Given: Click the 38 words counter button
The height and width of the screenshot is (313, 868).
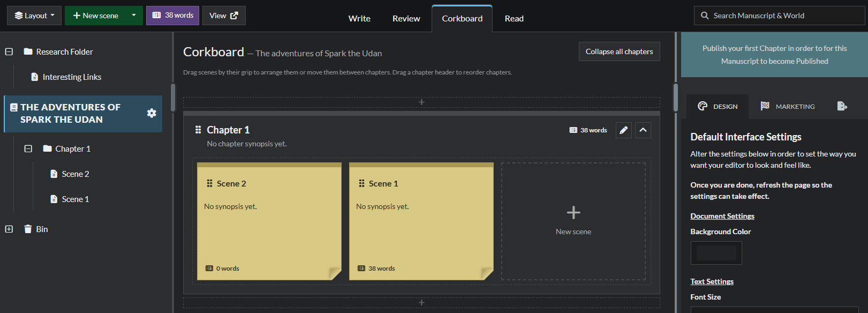Looking at the screenshot, I should 172,16.
